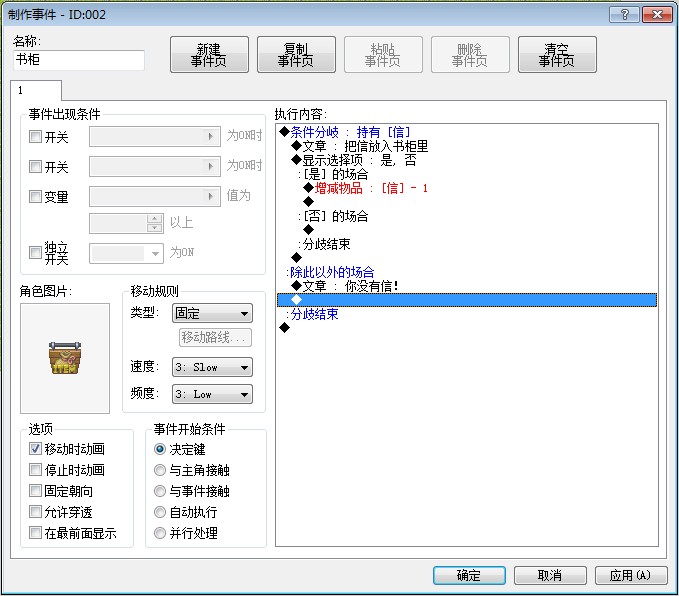Select the 自动执行 trigger radio button
679x596 pixels.
(160, 512)
